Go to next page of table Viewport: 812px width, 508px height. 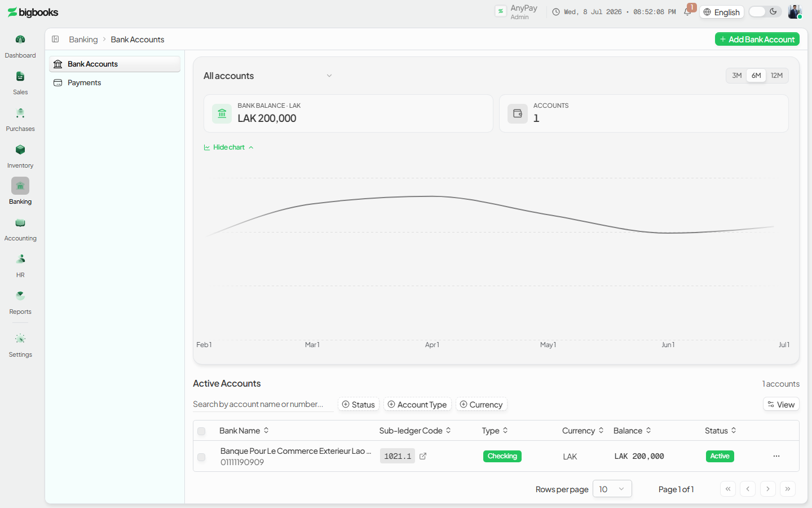click(x=768, y=489)
